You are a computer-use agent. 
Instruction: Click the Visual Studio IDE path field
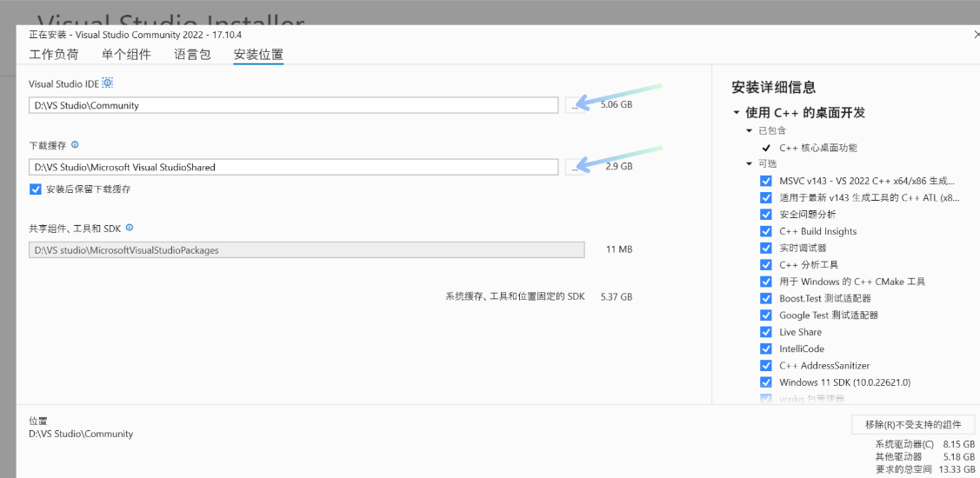pyautogui.click(x=293, y=106)
